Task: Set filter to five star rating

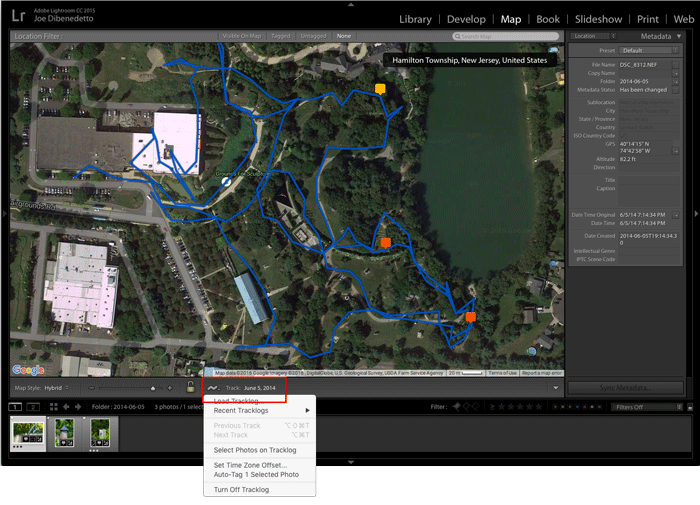Action: [539, 407]
